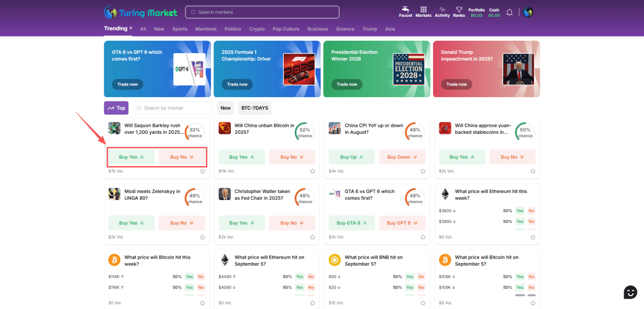Trade now on GTA 6 vs GPT 6 banner
The width and height of the screenshot is (644, 309).
(128, 85)
